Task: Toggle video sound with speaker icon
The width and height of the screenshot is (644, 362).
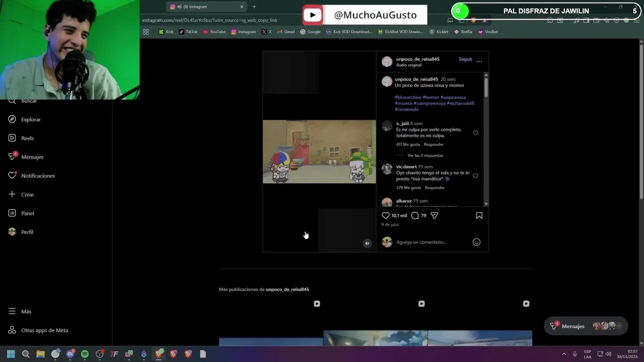Action: tap(367, 243)
